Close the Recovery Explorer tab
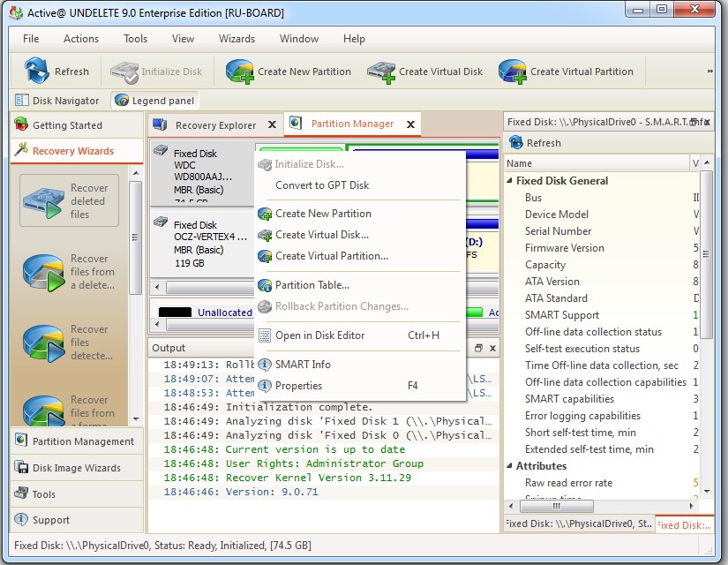Viewport: 728px width, 565px height. pos(273,124)
